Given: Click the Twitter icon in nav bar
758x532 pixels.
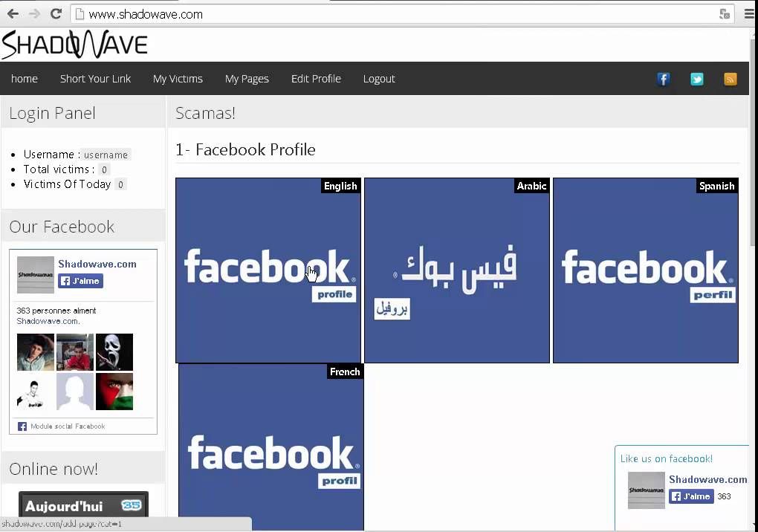Looking at the screenshot, I should point(696,79).
